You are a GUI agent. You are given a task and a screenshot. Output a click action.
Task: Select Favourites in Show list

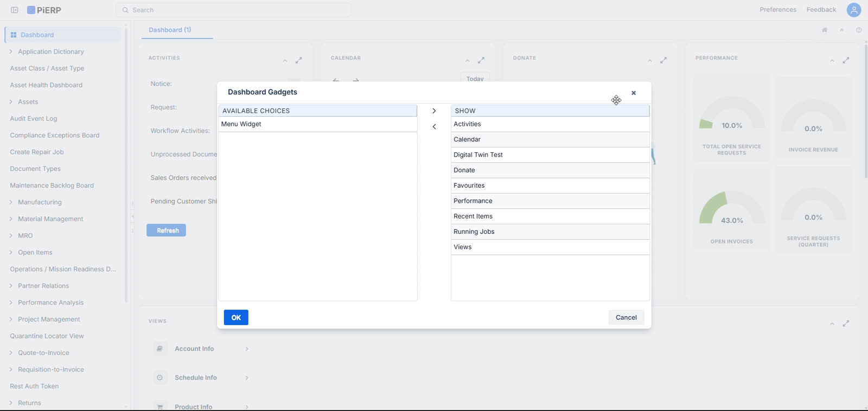550,185
